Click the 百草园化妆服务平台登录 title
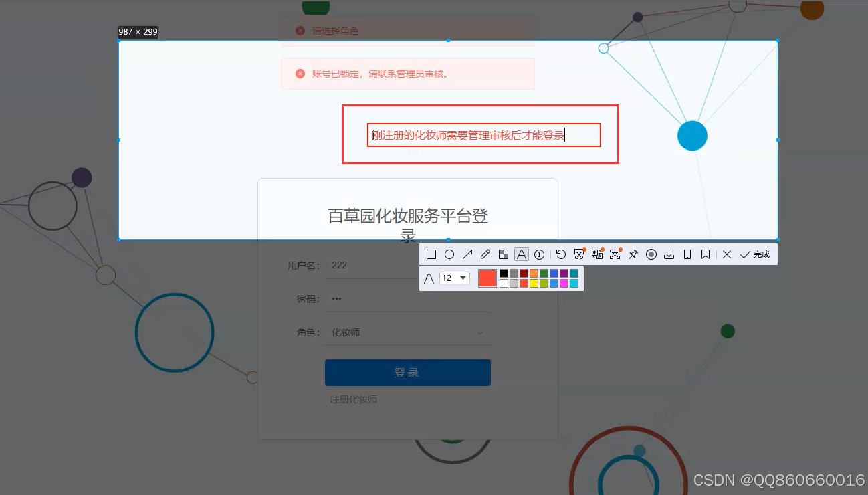The width and height of the screenshot is (868, 495). 408,225
